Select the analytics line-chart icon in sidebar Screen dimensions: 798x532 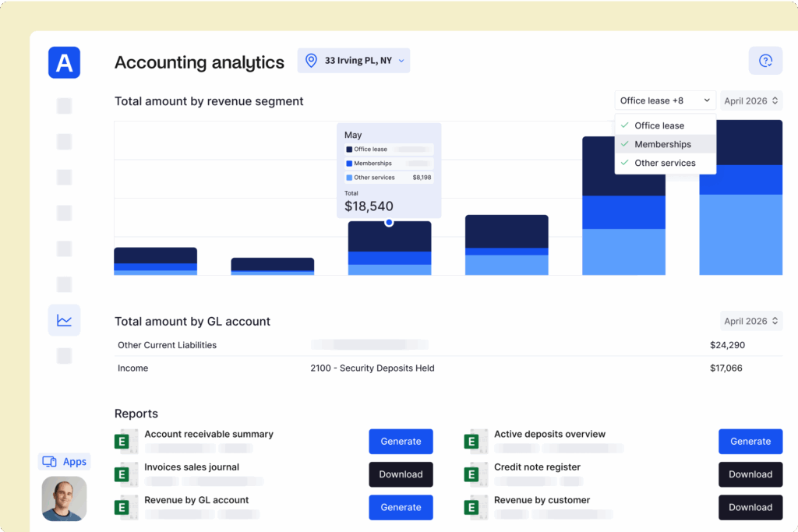[x=64, y=320]
